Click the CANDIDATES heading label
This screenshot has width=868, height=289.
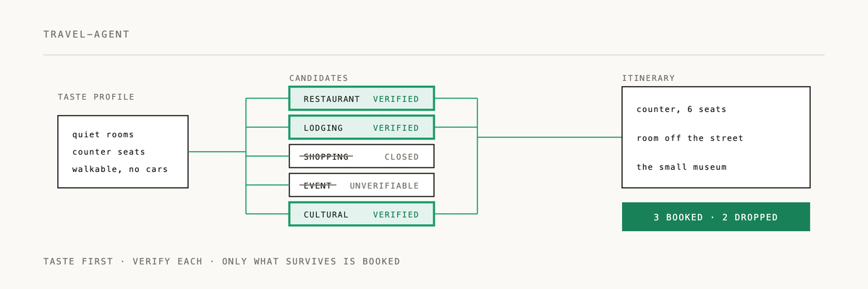coord(318,78)
